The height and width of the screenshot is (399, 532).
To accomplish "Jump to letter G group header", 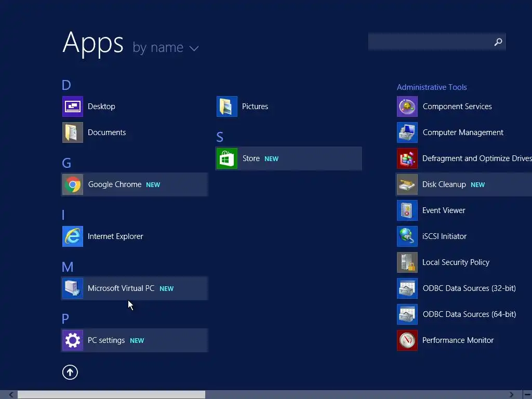I will tap(66, 163).
